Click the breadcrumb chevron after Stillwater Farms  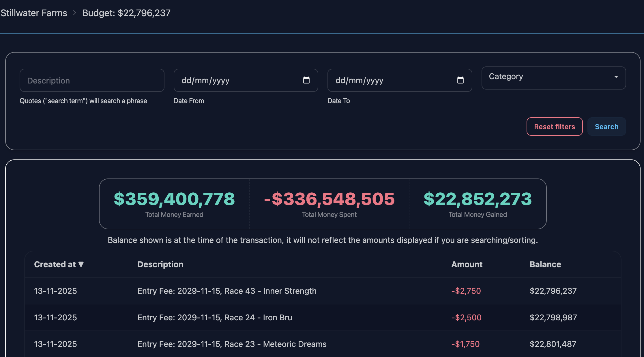coord(75,13)
